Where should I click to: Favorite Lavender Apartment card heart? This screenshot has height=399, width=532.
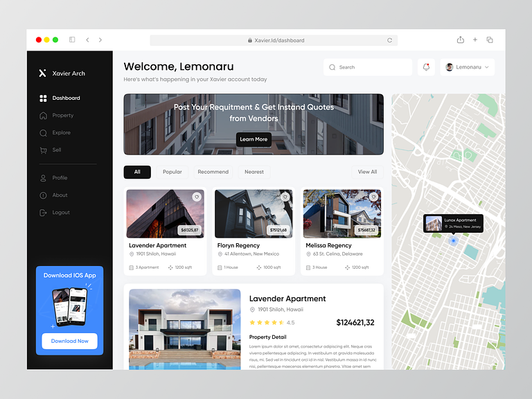197,197
